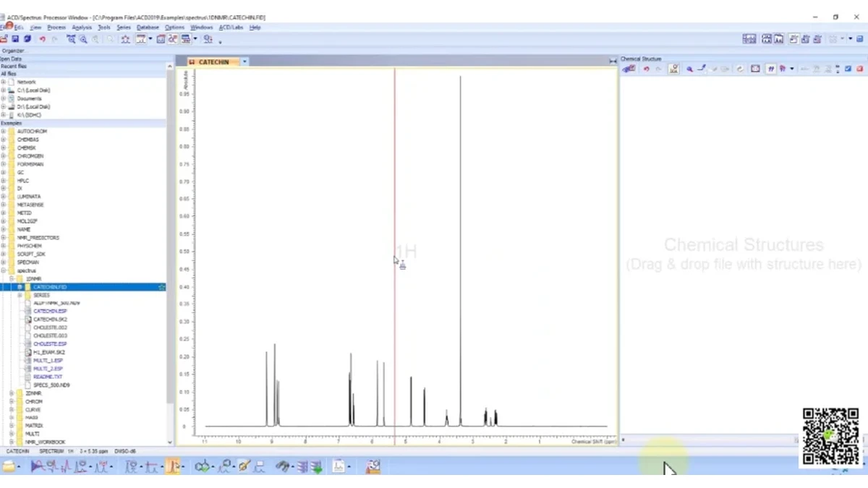Select the CATECHIN.SK2 file
Image resolution: width=868 pixels, height=488 pixels.
[50, 319]
